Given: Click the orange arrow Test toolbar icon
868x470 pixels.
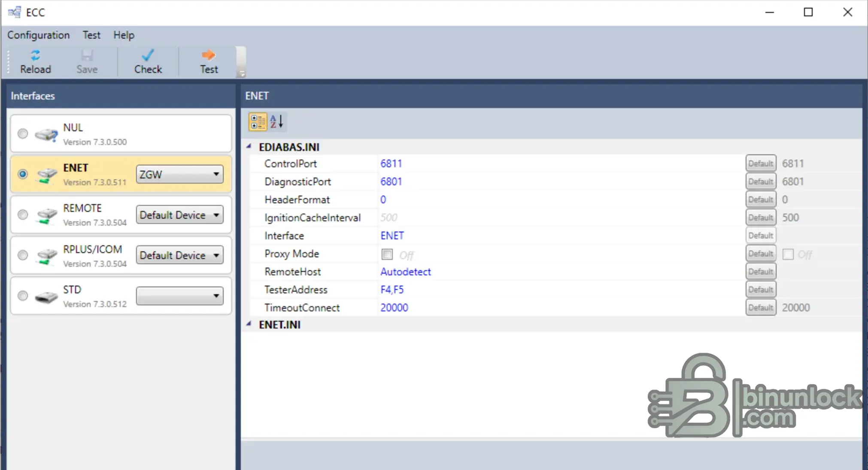Looking at the screenshot, I should (209, 55).
